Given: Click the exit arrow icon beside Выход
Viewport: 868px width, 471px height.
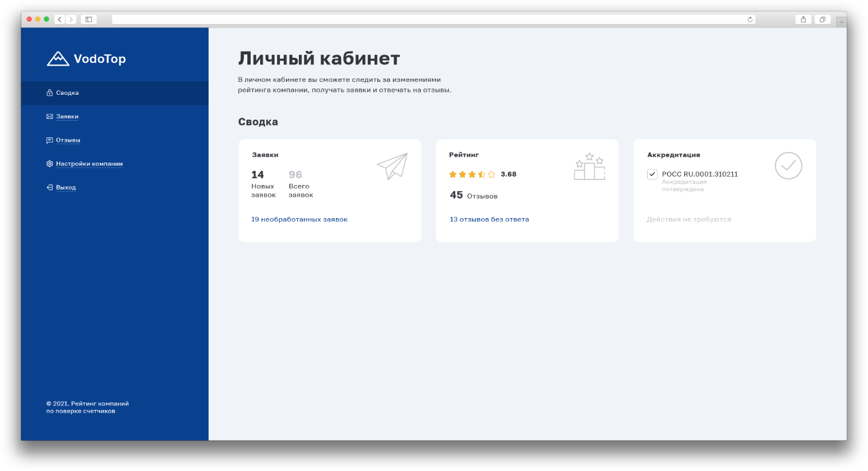Looking at the screenshot, I should [x=49, y=187].
